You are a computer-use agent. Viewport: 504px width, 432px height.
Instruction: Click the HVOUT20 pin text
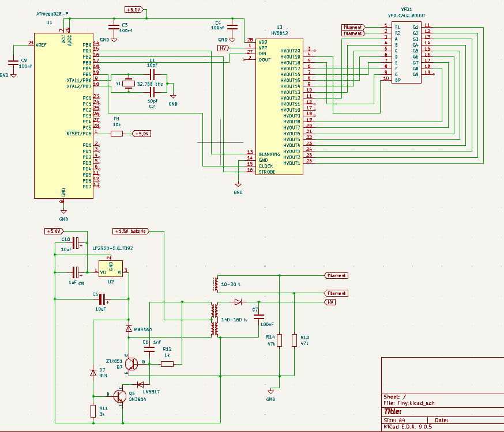pyautogui.click(x=290, y=51)
